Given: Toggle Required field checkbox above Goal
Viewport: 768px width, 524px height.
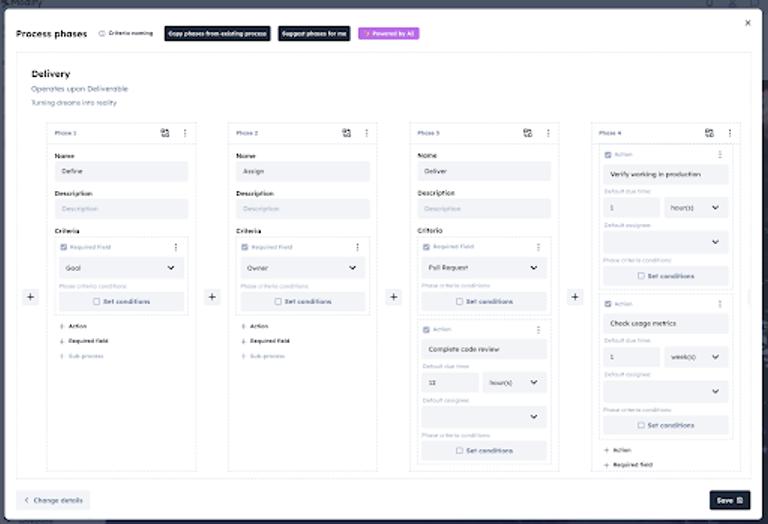Looking at the screenshot, I should (x=63, y=247).
